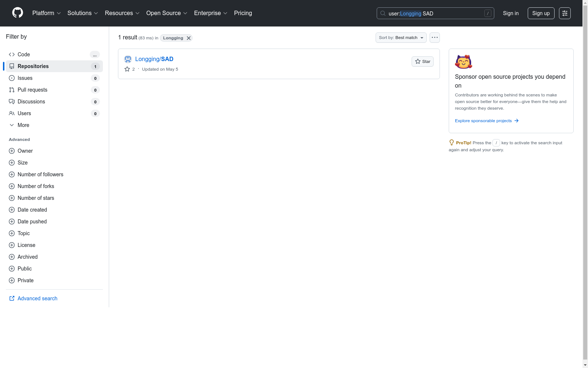Viewport: 588px width, 368px height.
Task: Click the Advanced section heading
Action: coord(19,139)
